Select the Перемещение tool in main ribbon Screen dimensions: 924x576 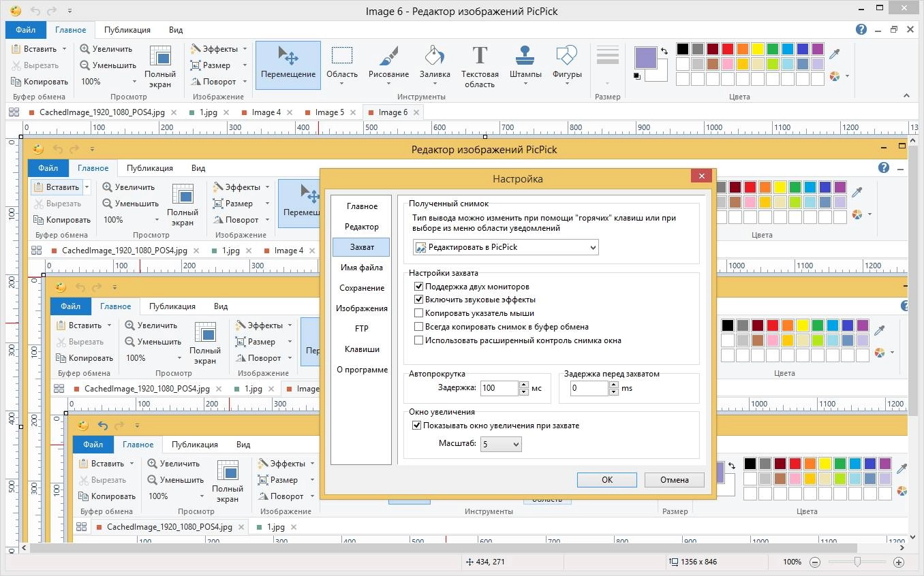(288, 65)
